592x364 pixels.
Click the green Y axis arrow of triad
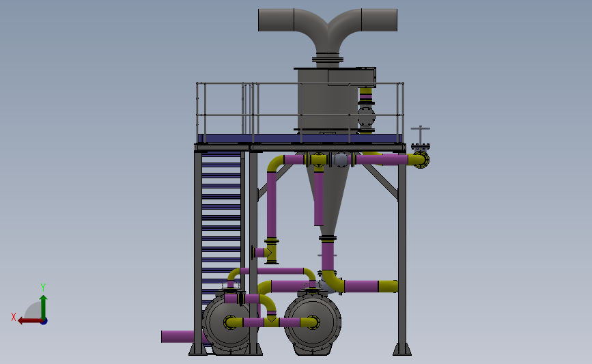pos(44,307)
